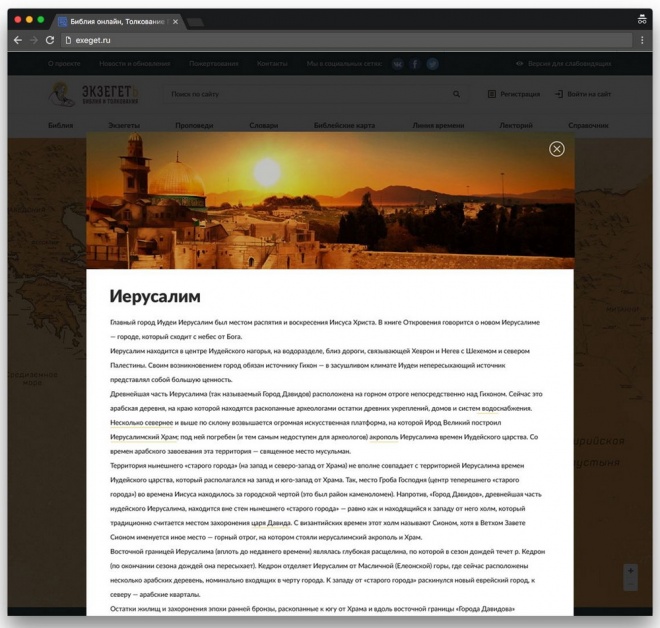Click the browser forward arrow
660x628 pixels.
34,40
